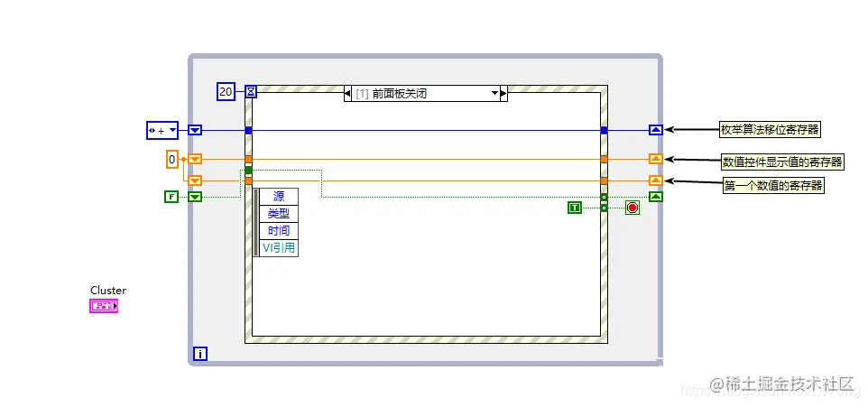This screenshot has height=407, width=868.
Task: Click the 枚举算法移位寄存器 comment label
Action: pyautogui.click(x=770, y=130)
